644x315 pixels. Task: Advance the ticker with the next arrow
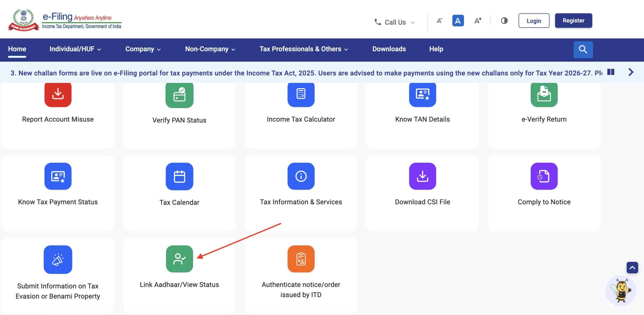631,72
